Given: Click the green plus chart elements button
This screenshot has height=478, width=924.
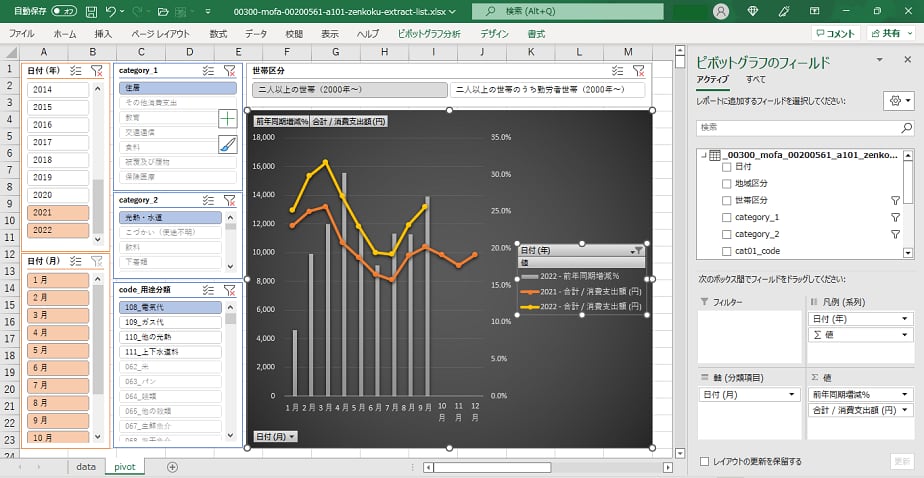Looking at the screenshot, I should click(228, 118).
